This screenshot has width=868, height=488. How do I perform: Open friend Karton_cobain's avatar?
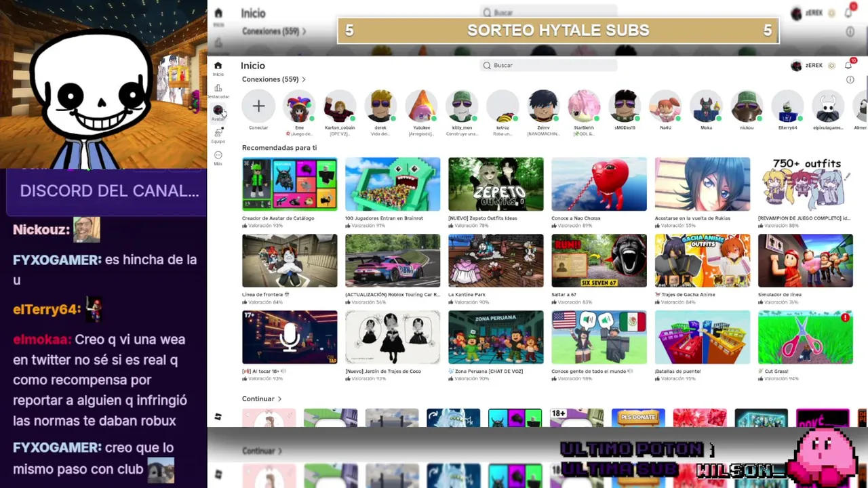pos(340,106)
